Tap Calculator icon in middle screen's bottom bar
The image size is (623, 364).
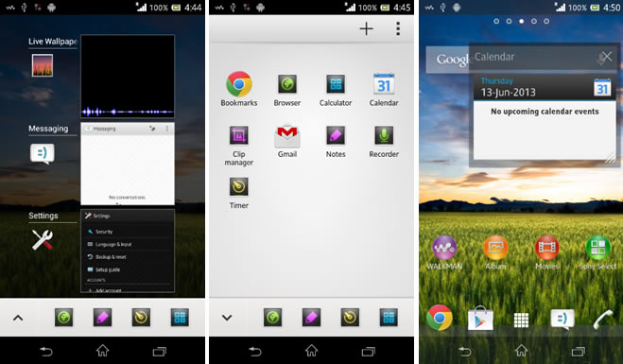point(389,318)
